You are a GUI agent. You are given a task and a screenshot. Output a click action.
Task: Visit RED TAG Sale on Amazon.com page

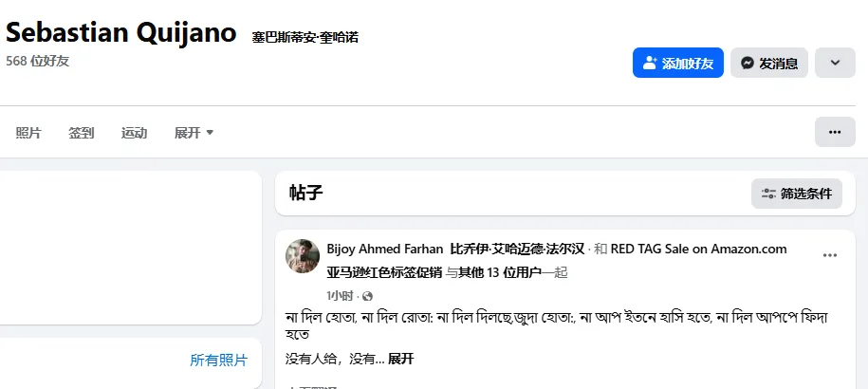pos(698,250)
